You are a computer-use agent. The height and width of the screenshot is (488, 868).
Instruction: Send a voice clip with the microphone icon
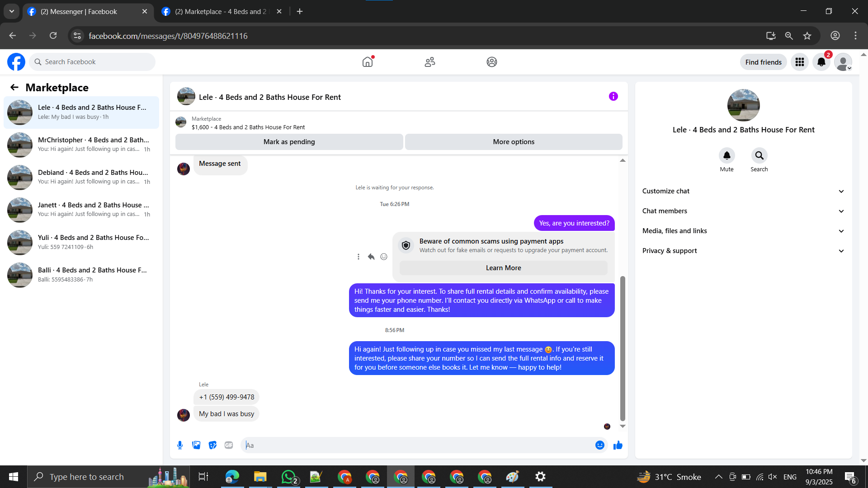tap(180, 445)
